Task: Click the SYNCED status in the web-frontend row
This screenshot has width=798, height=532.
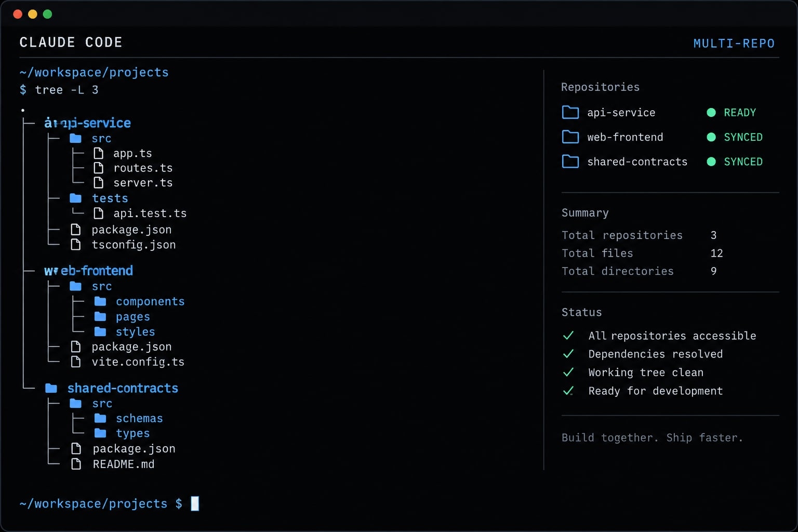Action: point(743,137)
